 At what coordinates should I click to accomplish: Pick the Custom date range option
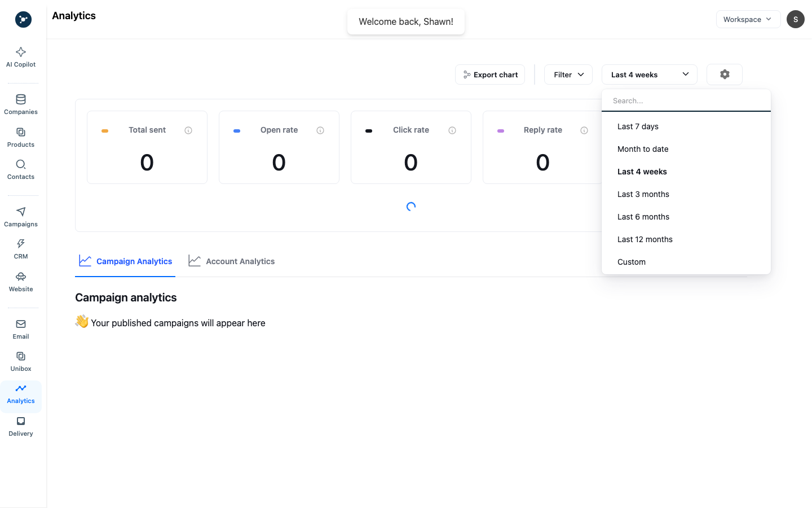tap(686, 262)
